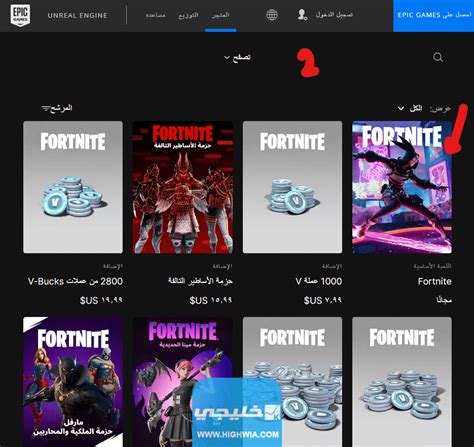Click the 'Fortnite' product title text
The image size is (474, 447).
pos(435,281)
